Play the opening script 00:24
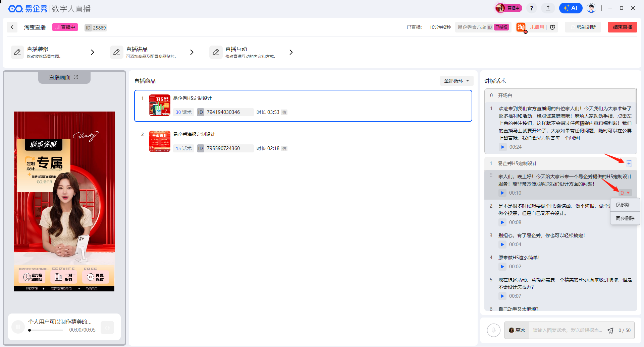Screen dimensions: 644x347 click(502, 147)
